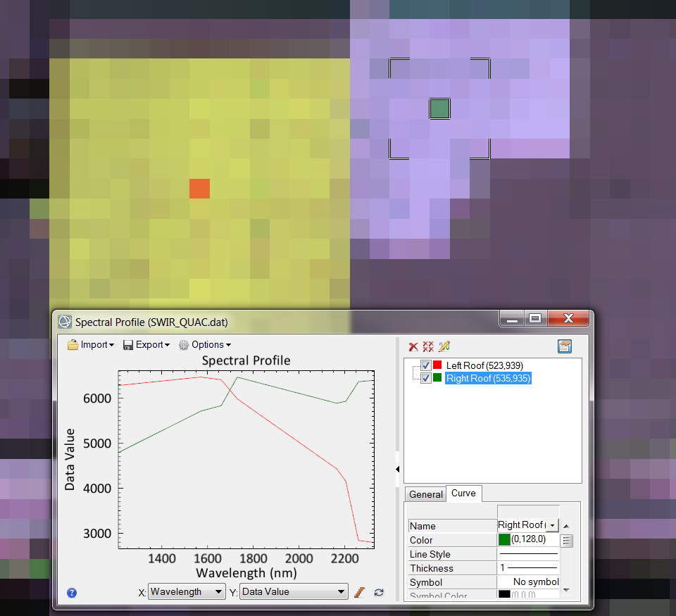Open the blue help question mark icon
This screenshot has height=616, width=676.
(71, 593)
